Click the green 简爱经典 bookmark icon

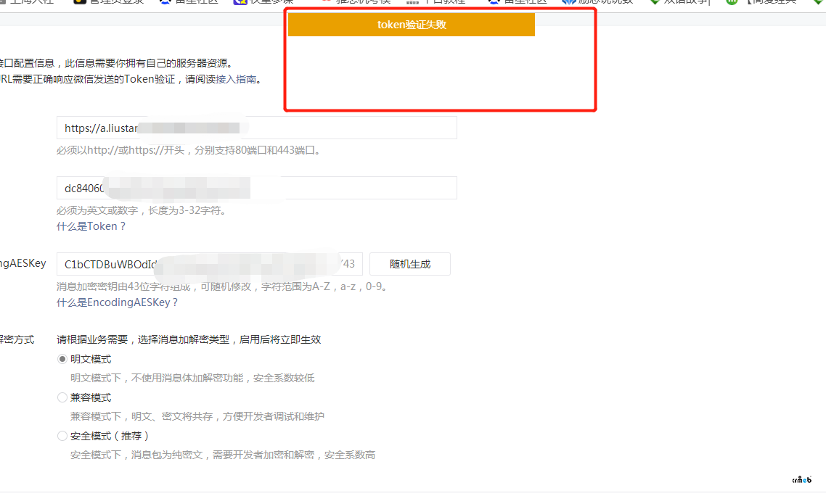pos(731,2)
